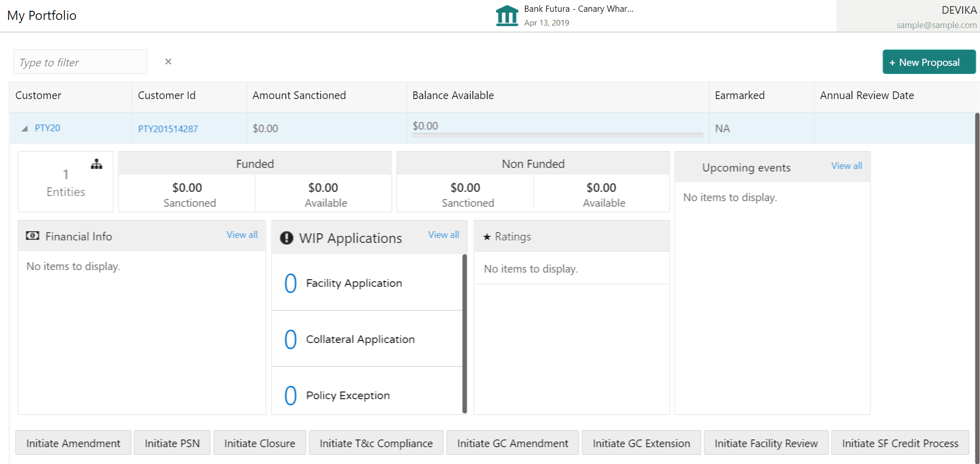Collapse the PTY20 customer row
The height and width of the screenshot is (464, 980).
25,129
